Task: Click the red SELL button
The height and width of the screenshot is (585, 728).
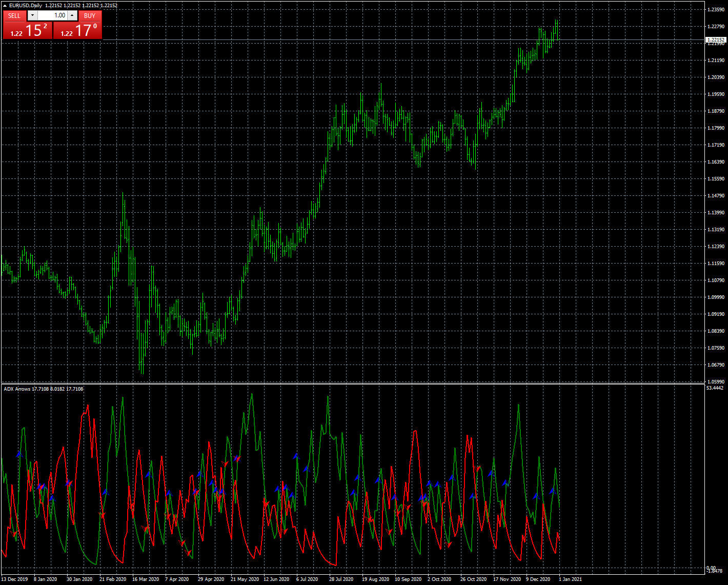Action: point(14,16)
